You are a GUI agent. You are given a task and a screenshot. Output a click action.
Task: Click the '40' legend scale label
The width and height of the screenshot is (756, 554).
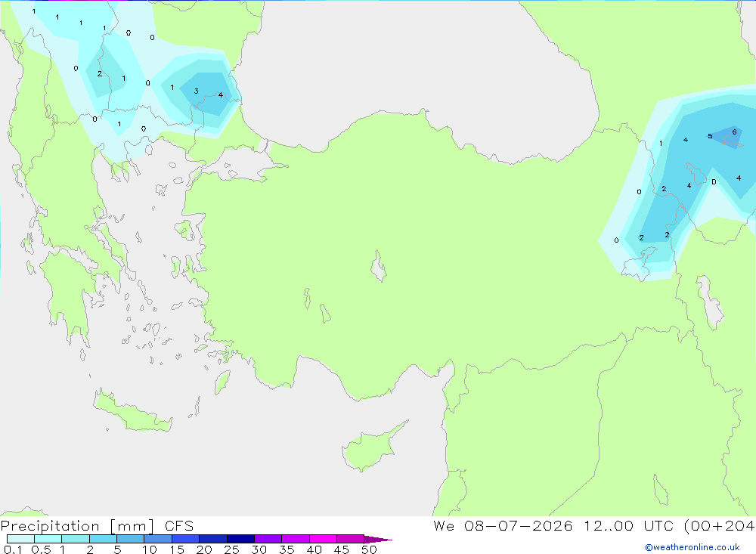click(x=314, y=549)
